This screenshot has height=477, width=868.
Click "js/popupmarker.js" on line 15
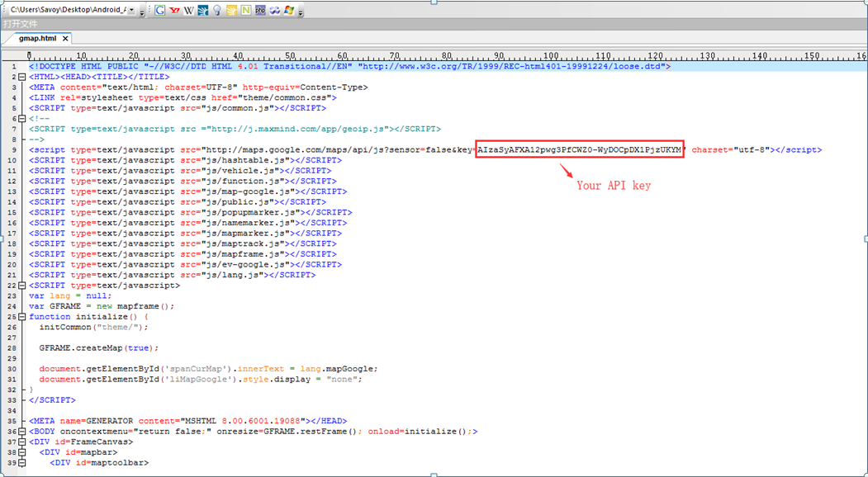(251, 212)
